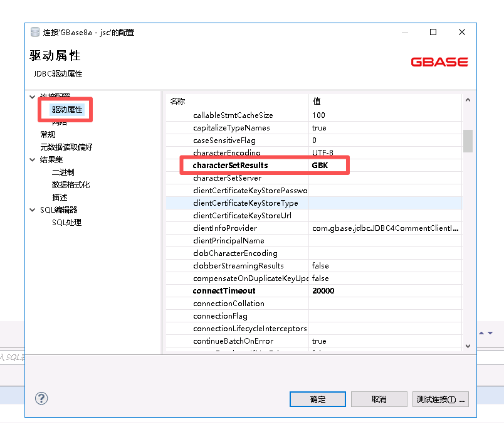Collapse the SQL编辑器 tree node
Image resolution: width=504 pixels, height=429 pixels.
(32, 210)
